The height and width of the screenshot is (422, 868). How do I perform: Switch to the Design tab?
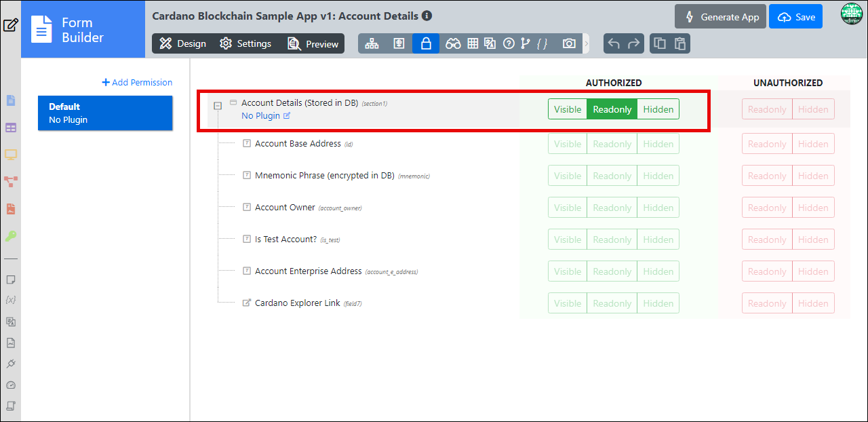click(182, 43)
